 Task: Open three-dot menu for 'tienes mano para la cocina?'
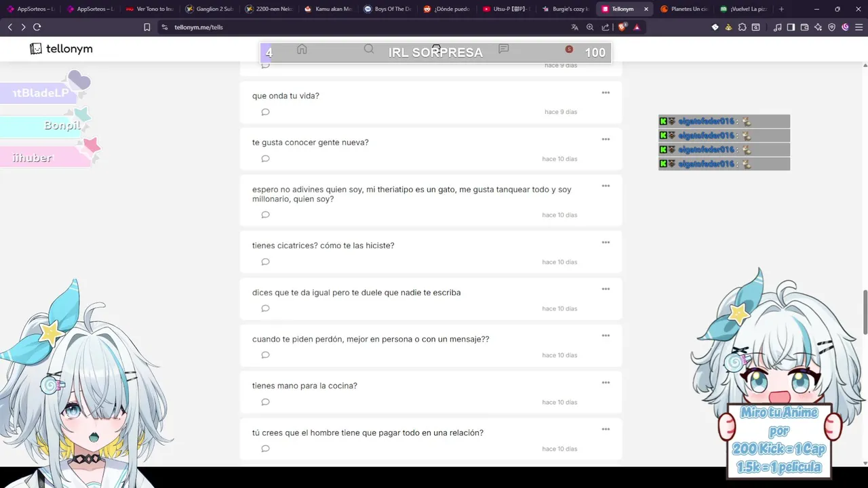pos(606,382)
